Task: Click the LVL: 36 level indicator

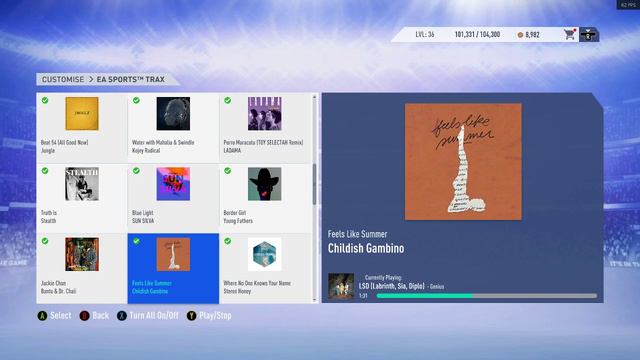Action: pyautogui.click(x=425, y=35)
